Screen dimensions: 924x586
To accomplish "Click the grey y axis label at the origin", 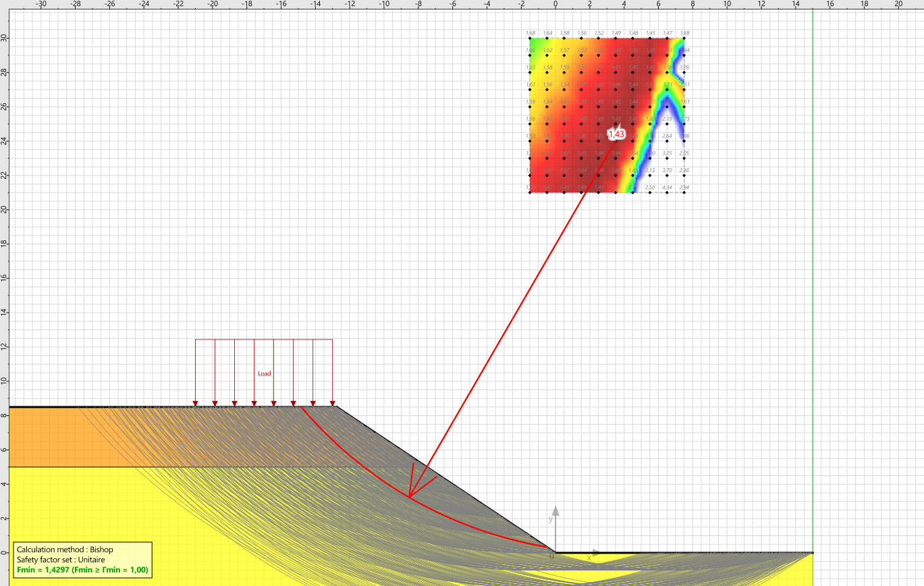I will [551, 520].
